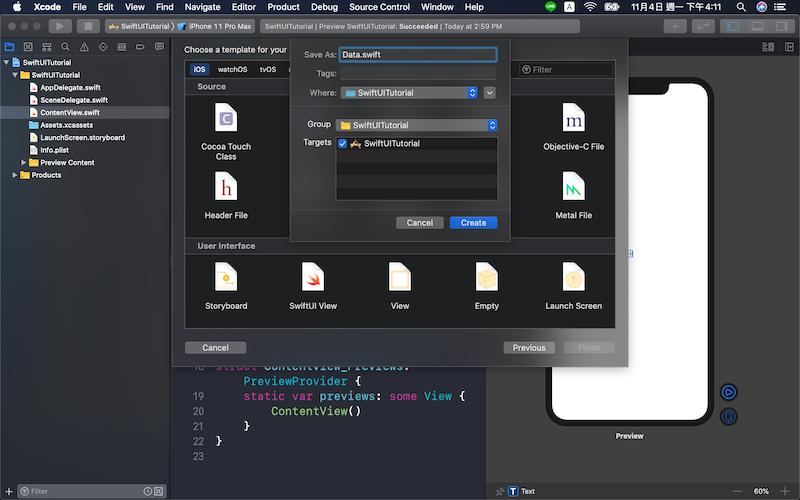Open the Test navigator diamond icon
This screenshot has width=800, height=500.
click(103, 47)
